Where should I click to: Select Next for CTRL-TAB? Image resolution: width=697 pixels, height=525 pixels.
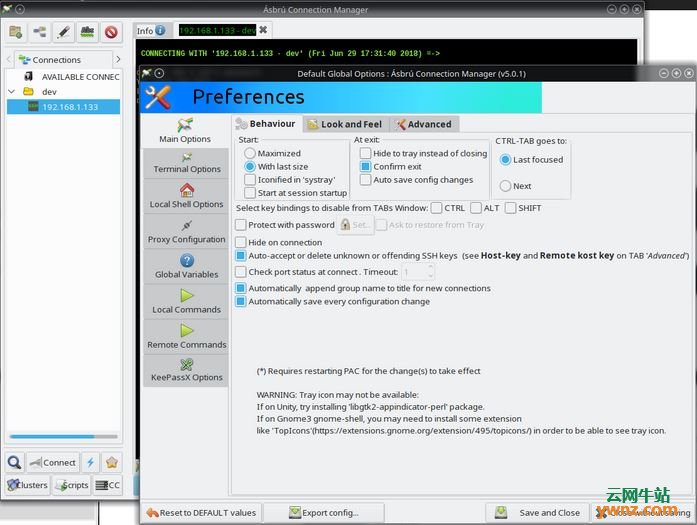(505, 186)
